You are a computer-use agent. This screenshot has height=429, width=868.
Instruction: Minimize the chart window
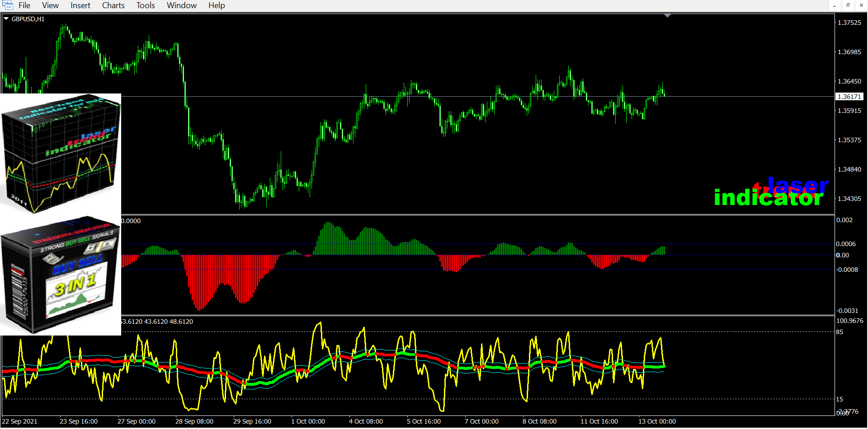[835, 5]
